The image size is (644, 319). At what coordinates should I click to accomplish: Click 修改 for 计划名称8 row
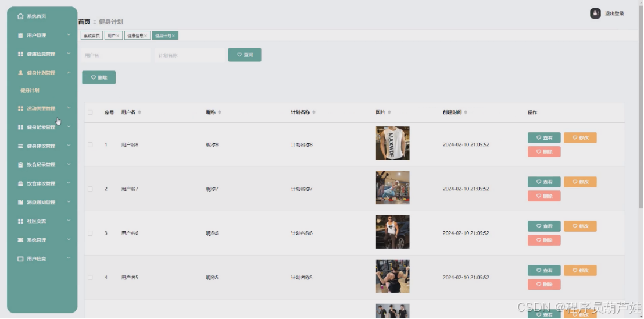pos(580,138)
